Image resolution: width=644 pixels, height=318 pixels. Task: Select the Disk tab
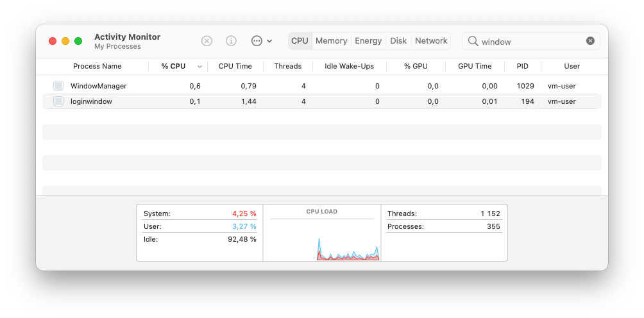(x=398, y=41)
